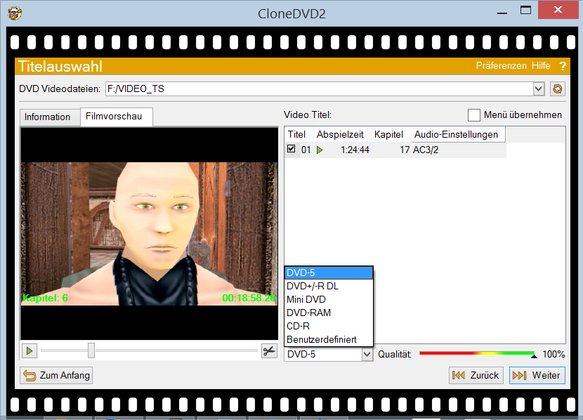This screenshot has height=420, width=583.
Task: Click the Weiter button
Action: coord(537,375)
